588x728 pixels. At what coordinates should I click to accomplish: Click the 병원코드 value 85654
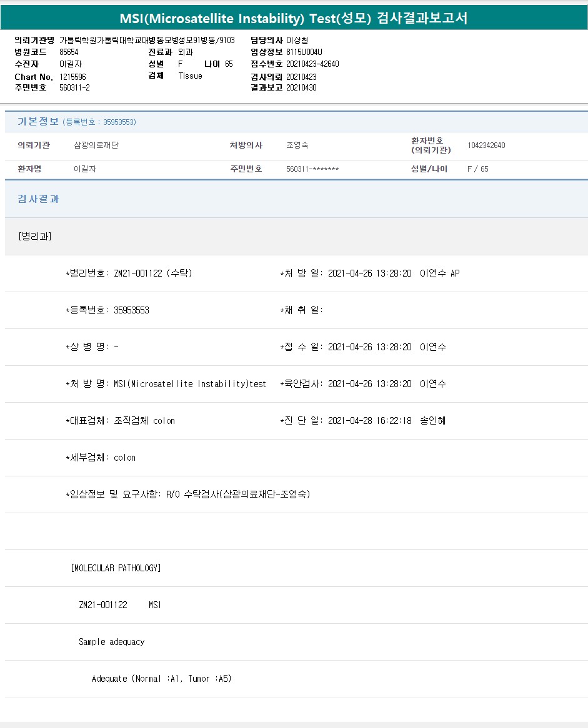69,52
